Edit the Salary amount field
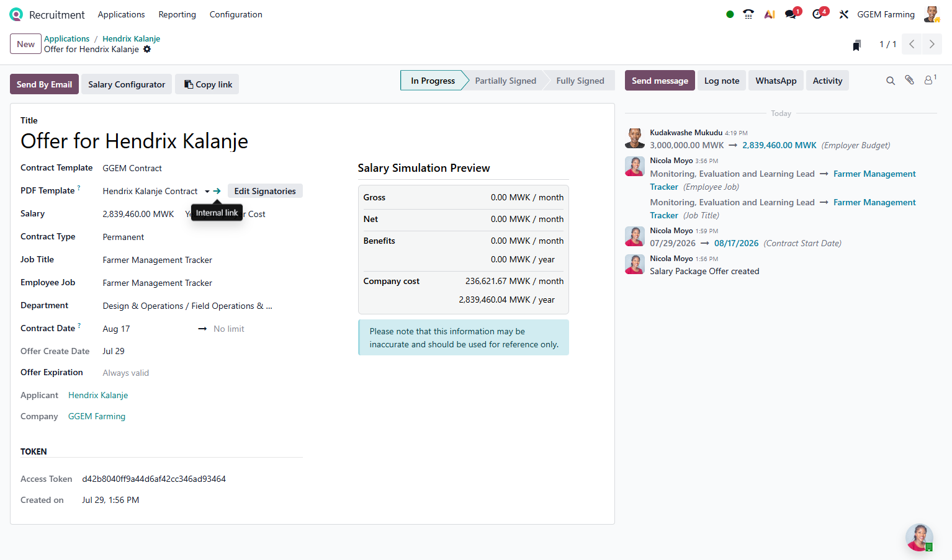Viewport: 952px width, 560px height. point(138,214)
